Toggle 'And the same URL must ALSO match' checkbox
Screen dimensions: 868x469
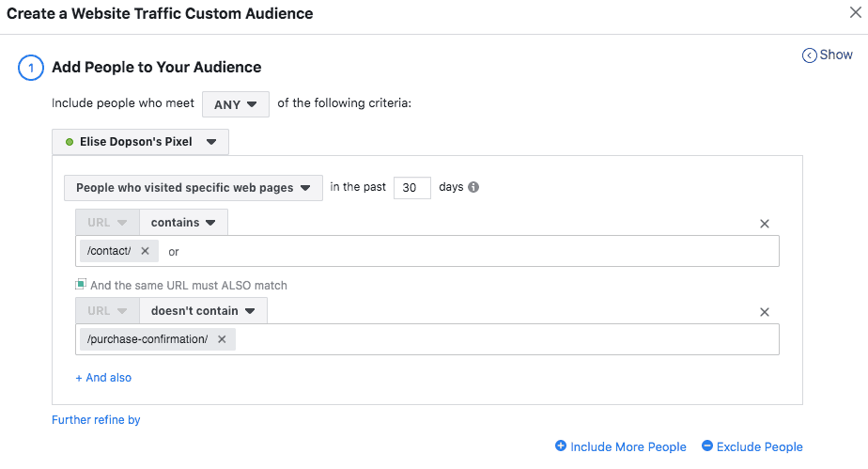tap(82, 285)
